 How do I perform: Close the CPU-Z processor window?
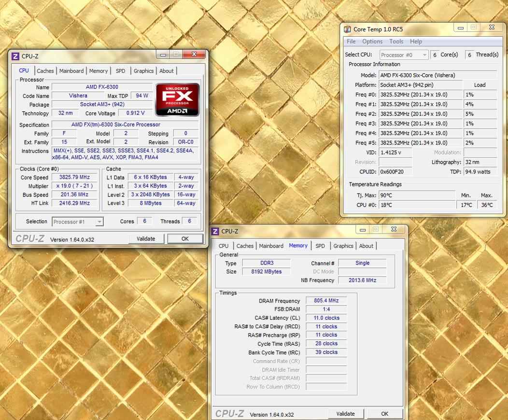coord(194,54)
